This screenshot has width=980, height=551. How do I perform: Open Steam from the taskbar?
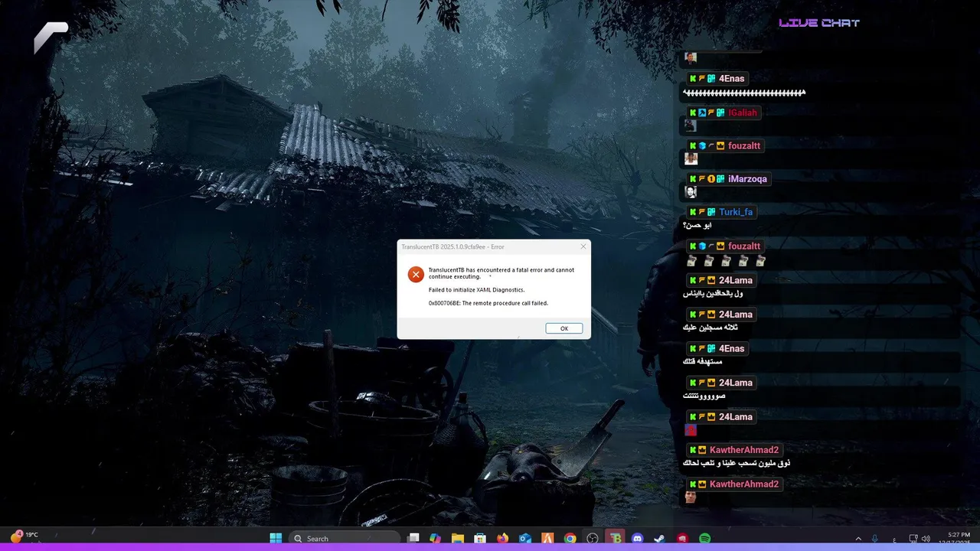[x=659, y=538]
